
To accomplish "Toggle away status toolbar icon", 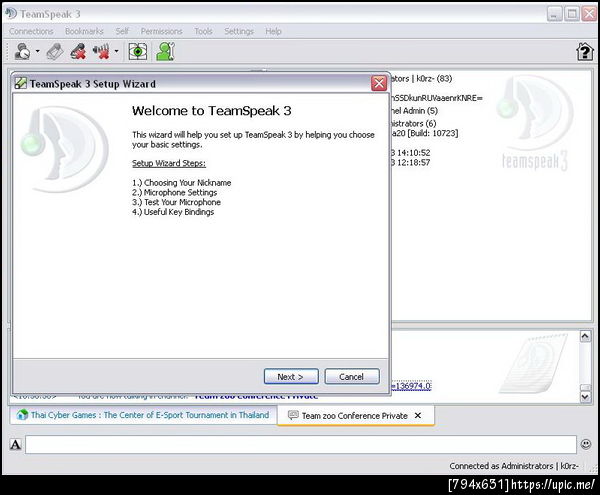I will click(22, 51).
